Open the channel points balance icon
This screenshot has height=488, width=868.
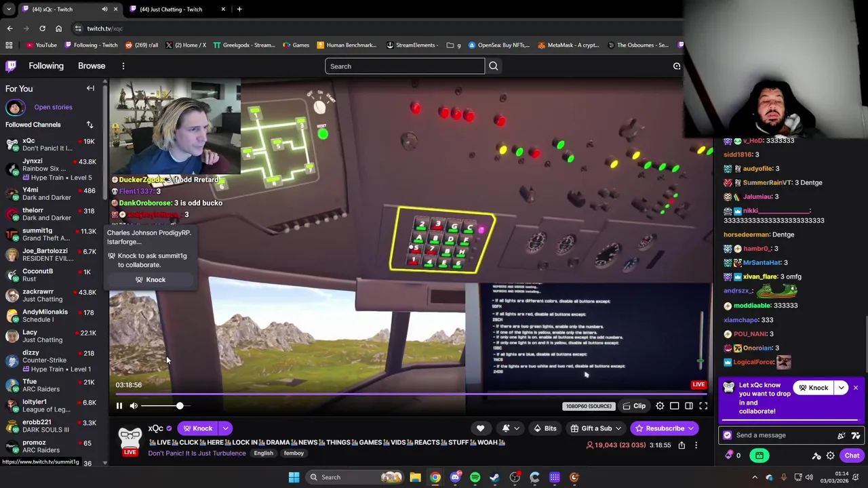733,455
